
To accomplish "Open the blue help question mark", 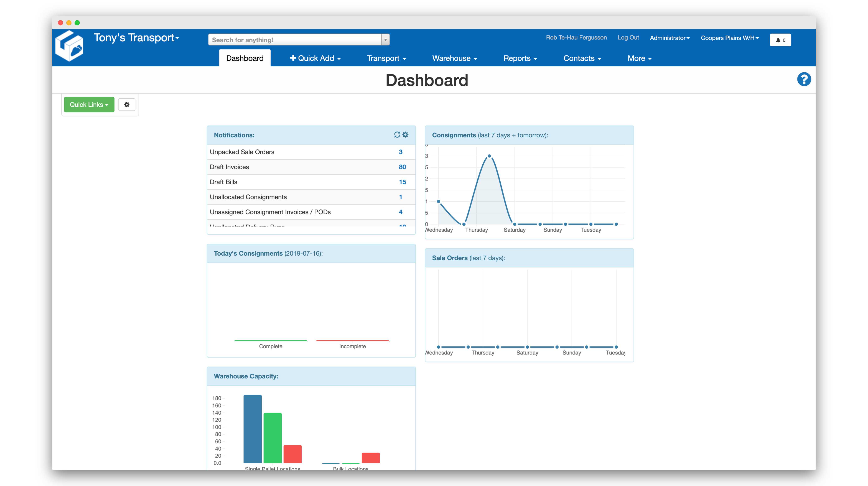I will coord(804,80).
